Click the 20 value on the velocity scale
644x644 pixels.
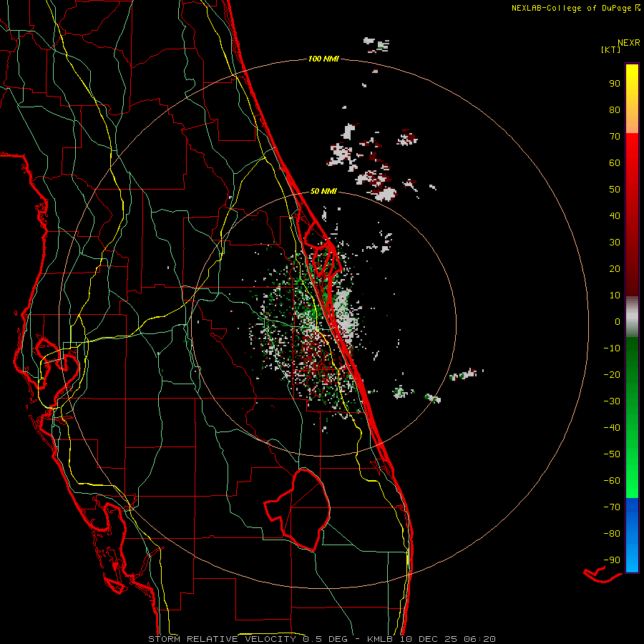[x=615, y=268]
